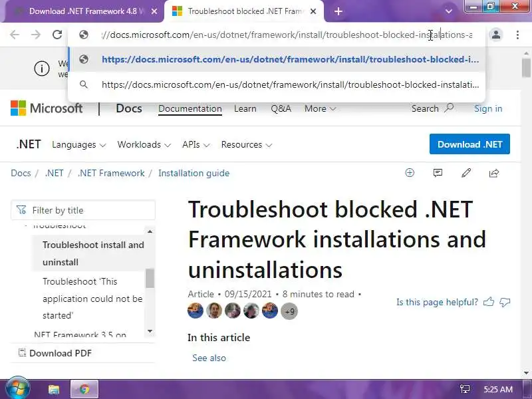Select Troubleshoot install and uninstall item
The height and width of the screenshot is (399, 532).
click(89, 253)
